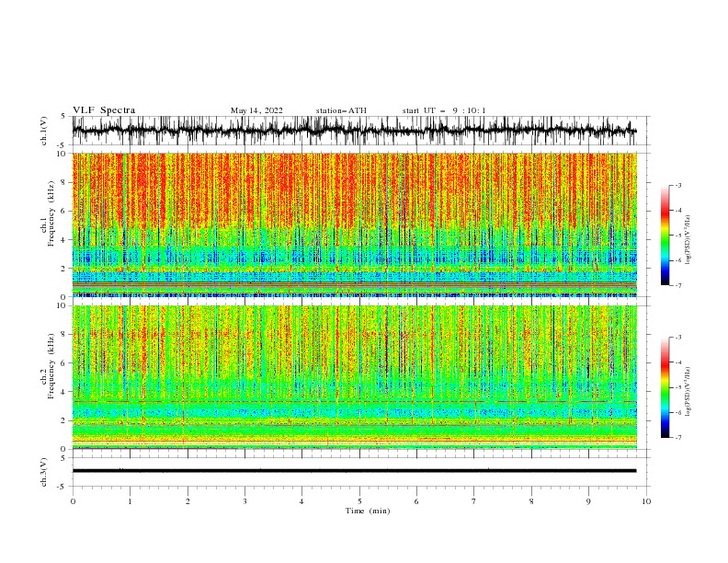This screenshot has width=728, height=563.
Task: Click inside the ch.2 spectrogram panel
Action: [355, 377]
